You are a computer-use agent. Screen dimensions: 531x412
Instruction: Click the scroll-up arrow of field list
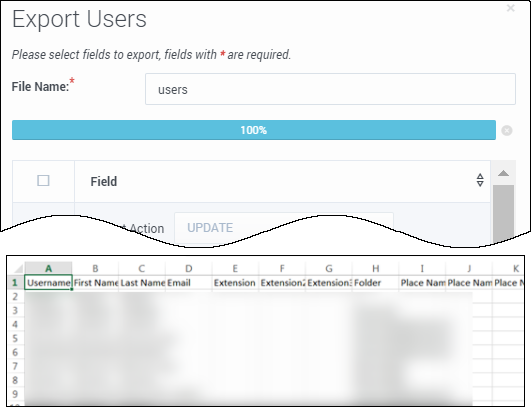504,173
